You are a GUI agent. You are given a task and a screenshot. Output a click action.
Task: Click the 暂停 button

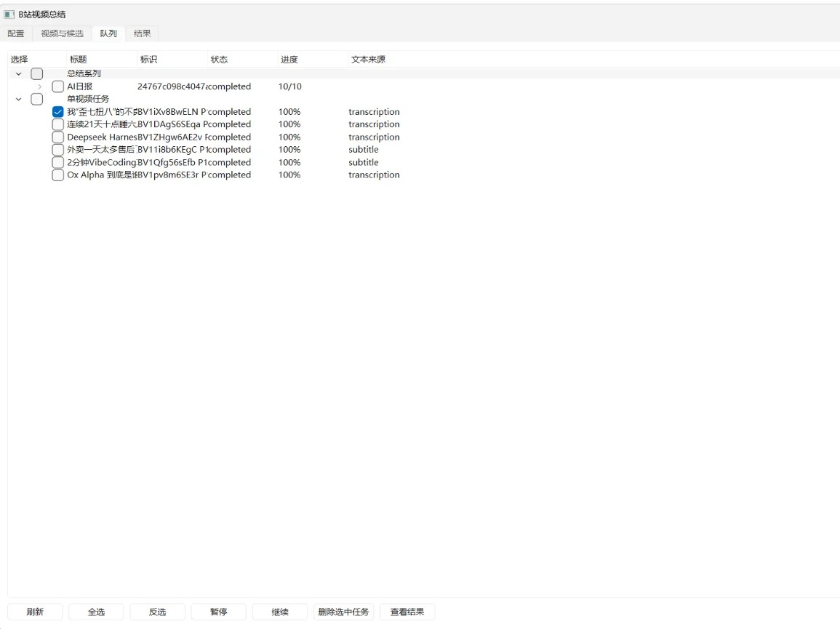tap(219, 612)
